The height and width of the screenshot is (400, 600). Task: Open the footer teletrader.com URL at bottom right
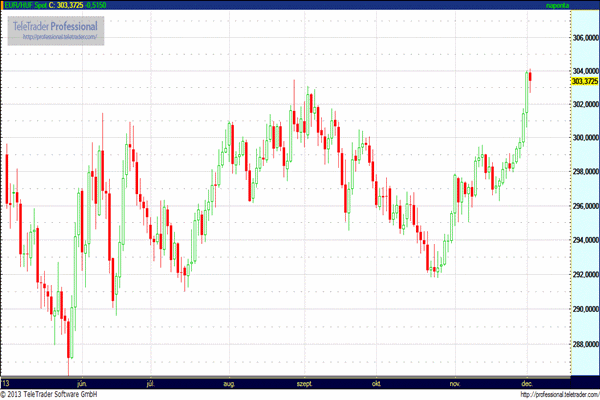pos(560,395)
